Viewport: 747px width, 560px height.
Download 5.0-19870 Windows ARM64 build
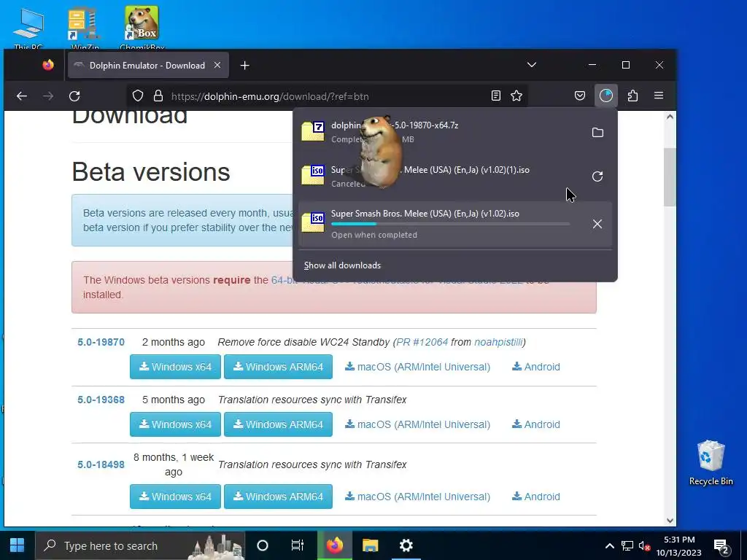click(x=278, y=367)
